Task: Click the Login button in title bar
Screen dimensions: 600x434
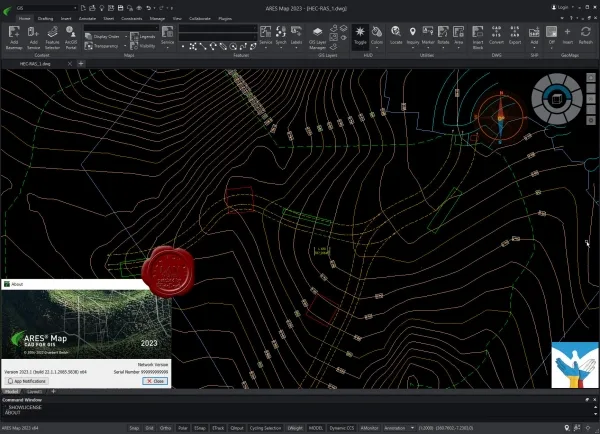Action: (x=562, y=7)
